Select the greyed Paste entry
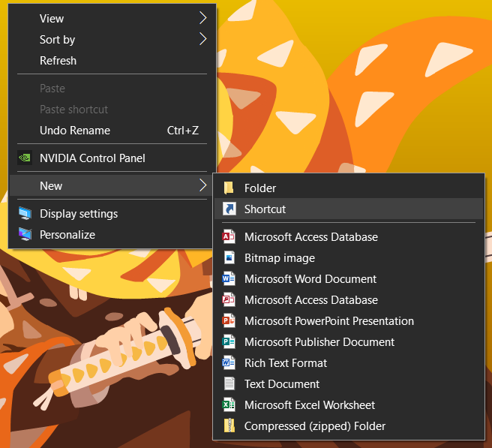This screenshot has height=448, width=492. tap(112, 89)
